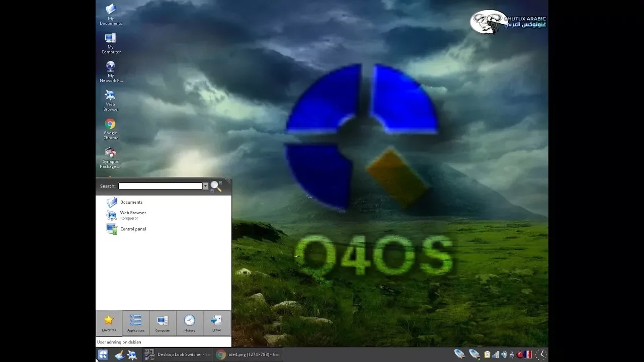Open the network signal tray icon
644x362 pixels.
pyautogui.click(x=496, y=354)
